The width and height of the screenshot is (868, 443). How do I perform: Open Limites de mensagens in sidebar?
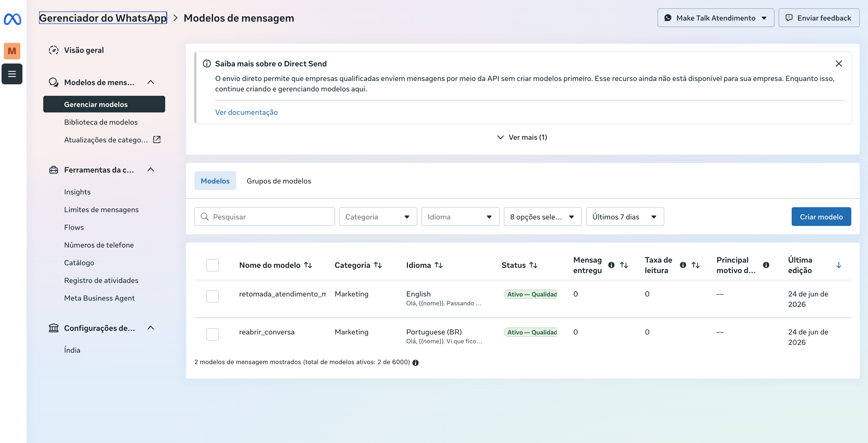pyautogui.click(x=101, y=210)
